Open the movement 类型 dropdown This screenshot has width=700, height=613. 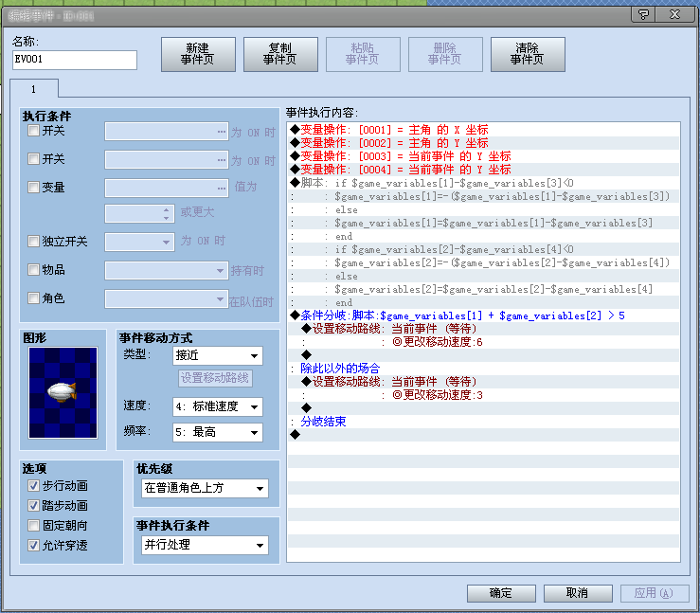pyautogui.click(x=218, y=356)
